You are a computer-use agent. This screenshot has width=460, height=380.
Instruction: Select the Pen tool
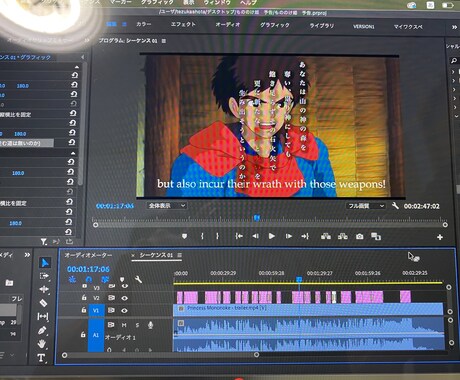click(42, 330)
